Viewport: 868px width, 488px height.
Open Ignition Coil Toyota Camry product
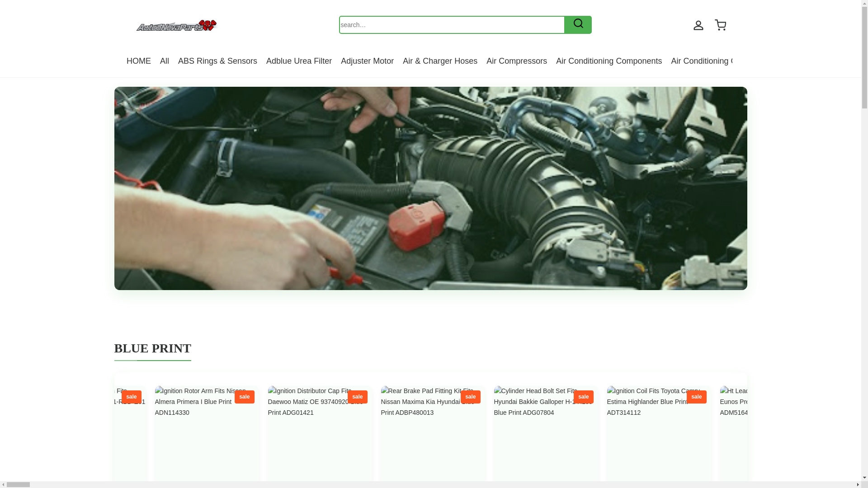tap(647, 402)
